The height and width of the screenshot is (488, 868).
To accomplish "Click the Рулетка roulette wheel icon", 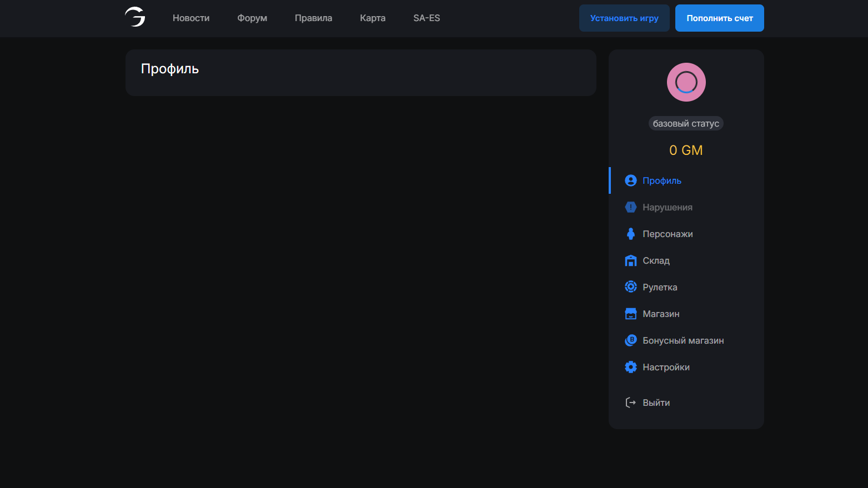I will (x=630, y=287).
